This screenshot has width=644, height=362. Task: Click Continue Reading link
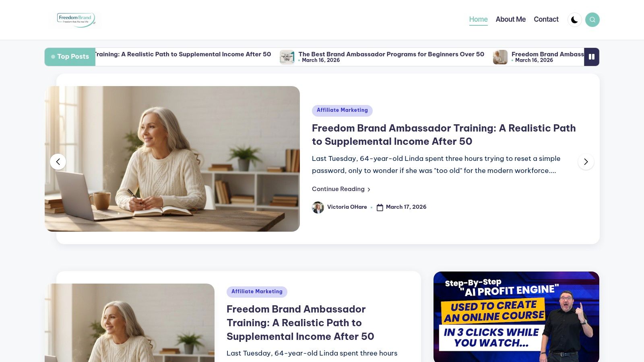coord(341,189)
